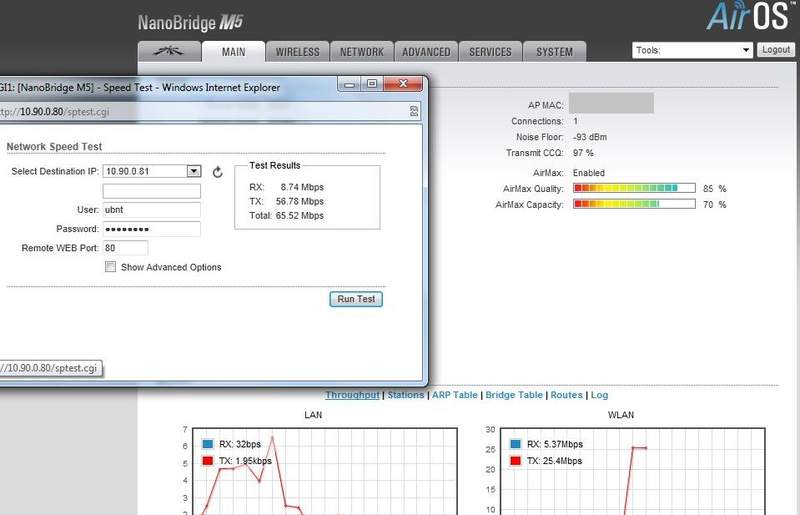800x515 pixels.
Task: Click the LAN TX red legend swatch
Action: tap(208, 460)
